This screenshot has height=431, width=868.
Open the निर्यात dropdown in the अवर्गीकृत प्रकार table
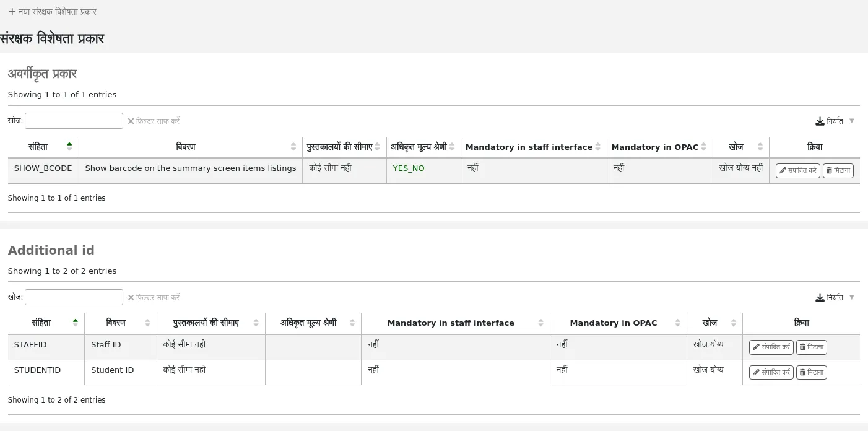click(x=835, y=121)
